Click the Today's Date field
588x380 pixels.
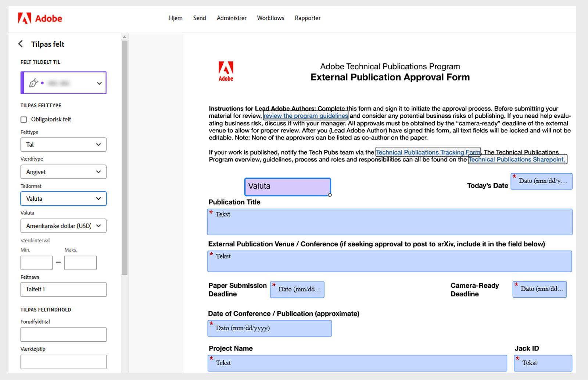tap(542, 181)
